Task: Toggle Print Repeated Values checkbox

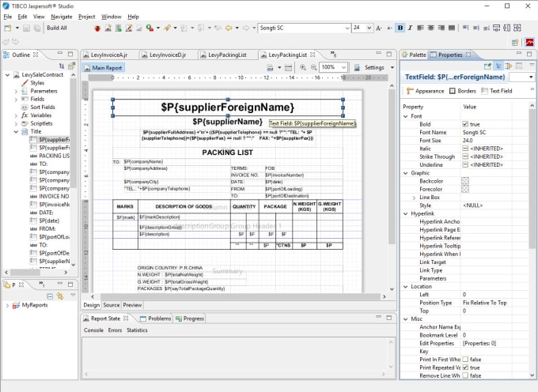Action: pos(465,367)
